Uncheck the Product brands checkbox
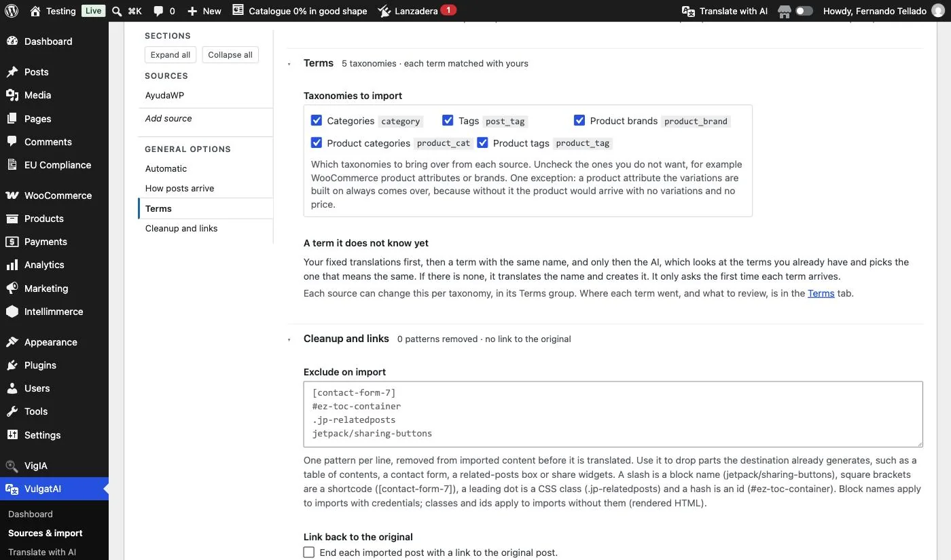This screenshot has height=560, width=951. pos(579,121)
